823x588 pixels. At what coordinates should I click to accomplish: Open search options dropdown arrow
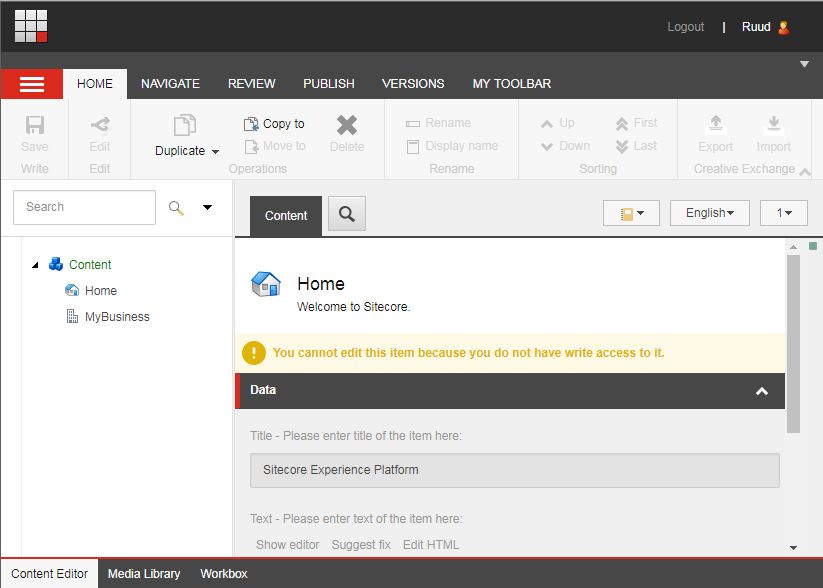pyautogui.click(x=207, y=207)
